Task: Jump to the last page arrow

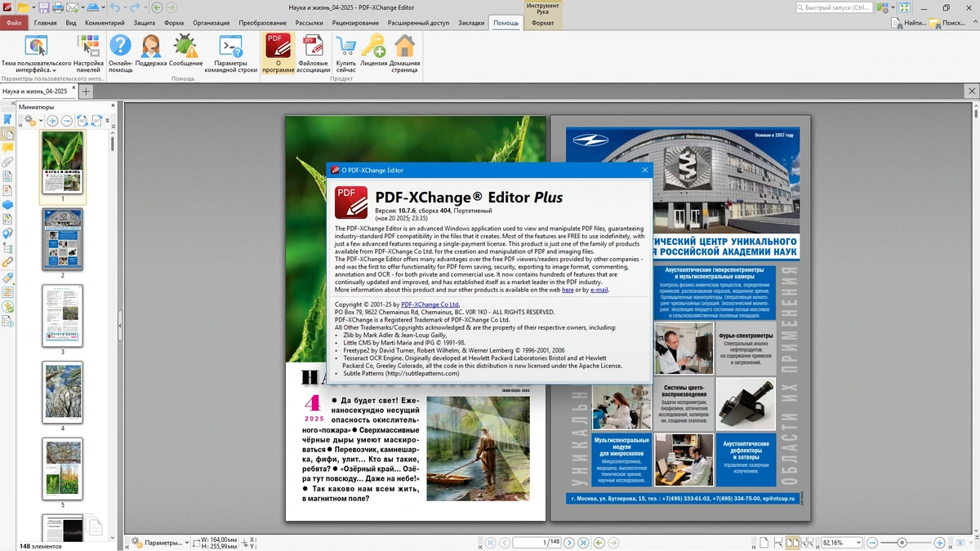Action: tap(583, 543)
